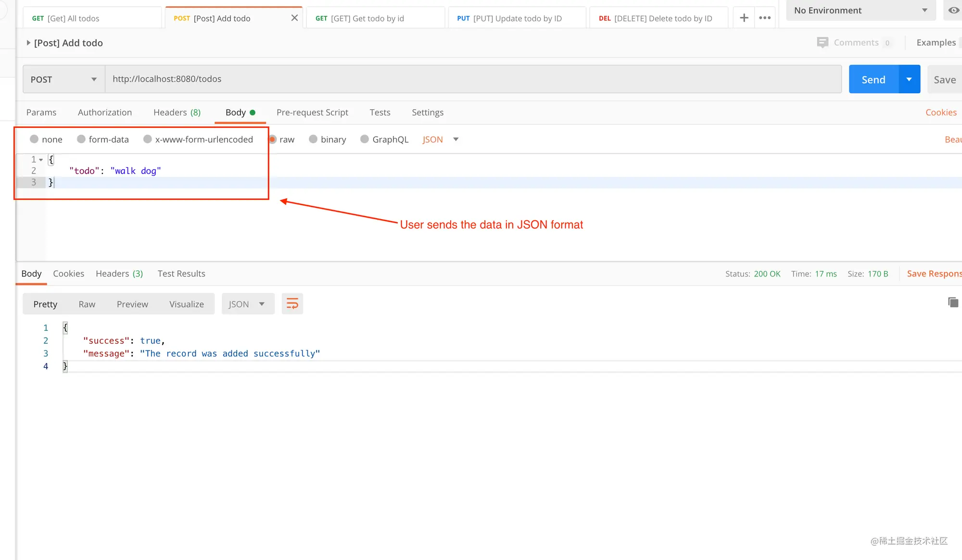Click the request URL input field
This screenshot has height=560, width=962.
[473, 79]
